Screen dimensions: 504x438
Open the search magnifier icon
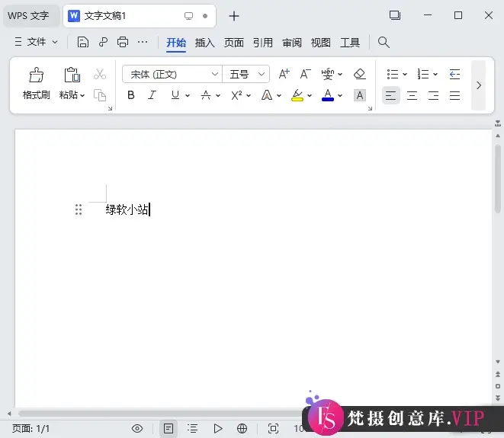click(x=384, y=42)
